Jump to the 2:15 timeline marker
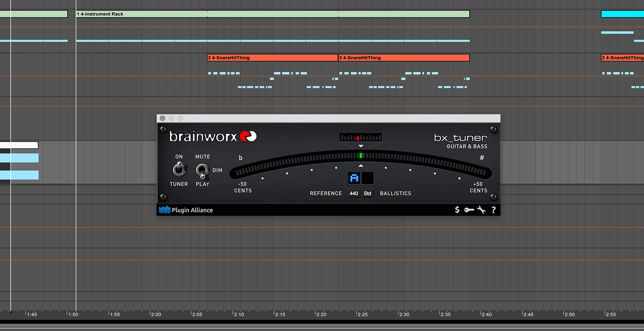This screenshot has height=331, width=644. [280, 315]
